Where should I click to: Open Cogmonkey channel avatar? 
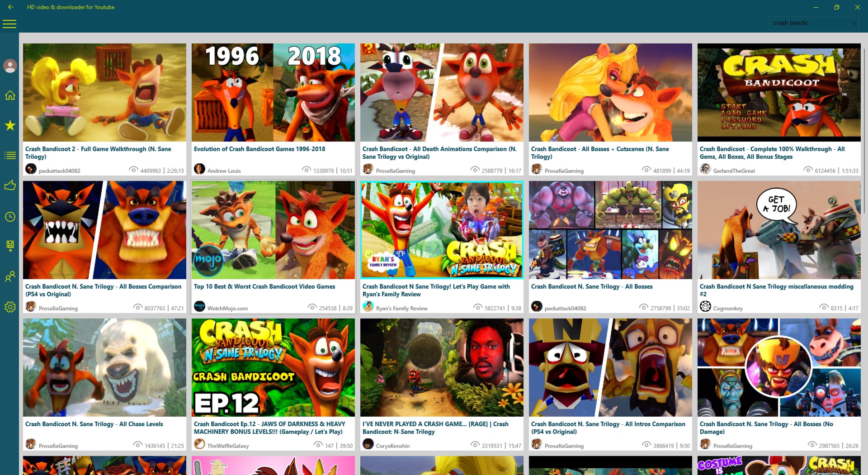coord(705,307)
